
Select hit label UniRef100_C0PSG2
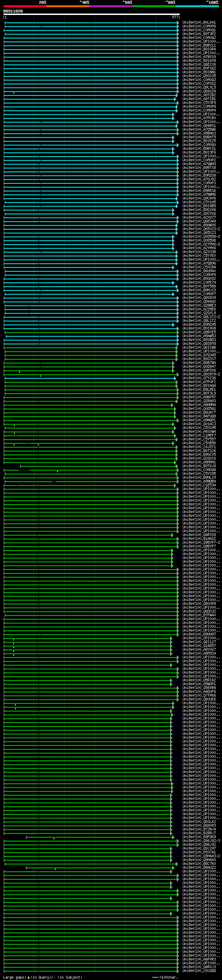[199, 84]
